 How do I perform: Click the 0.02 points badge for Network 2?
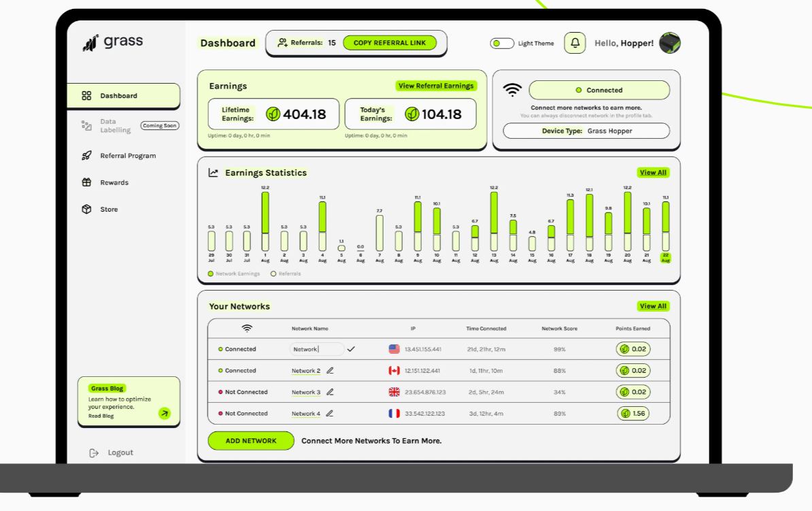pos(633,371)
